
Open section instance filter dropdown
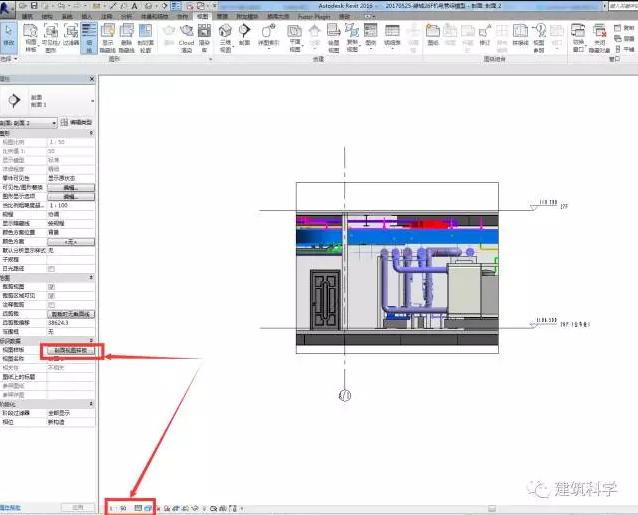[x=28, y=122]
